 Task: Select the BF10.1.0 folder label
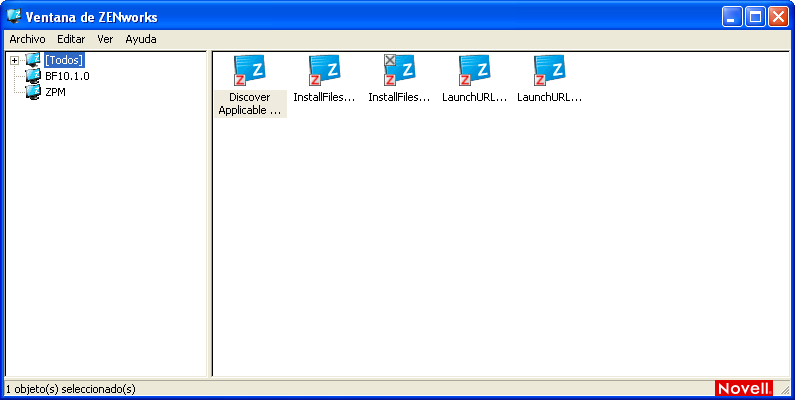pyautogui.click(x=67, y=77)
